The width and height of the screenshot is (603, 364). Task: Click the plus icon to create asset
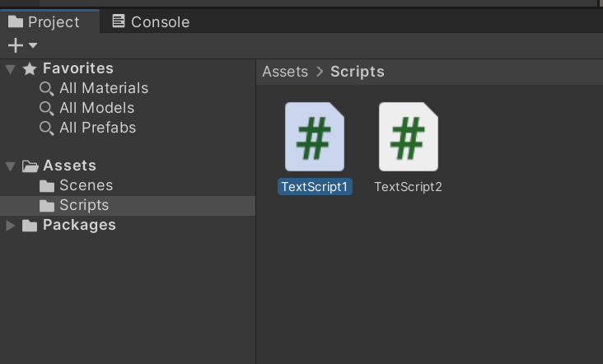click(x=16, y=45)
